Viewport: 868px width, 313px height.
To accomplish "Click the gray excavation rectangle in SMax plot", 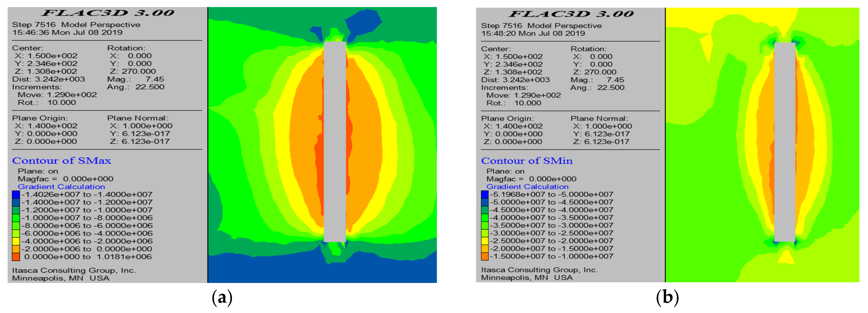I will (335, 142).
